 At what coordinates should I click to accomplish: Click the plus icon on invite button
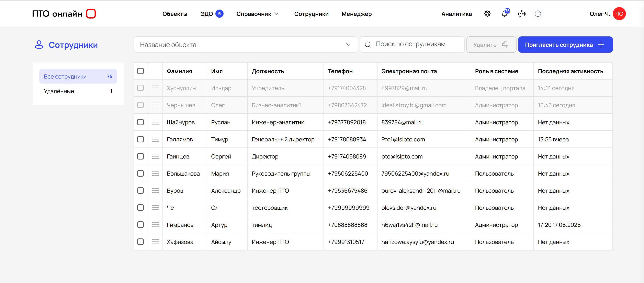[x=601, y=45]
